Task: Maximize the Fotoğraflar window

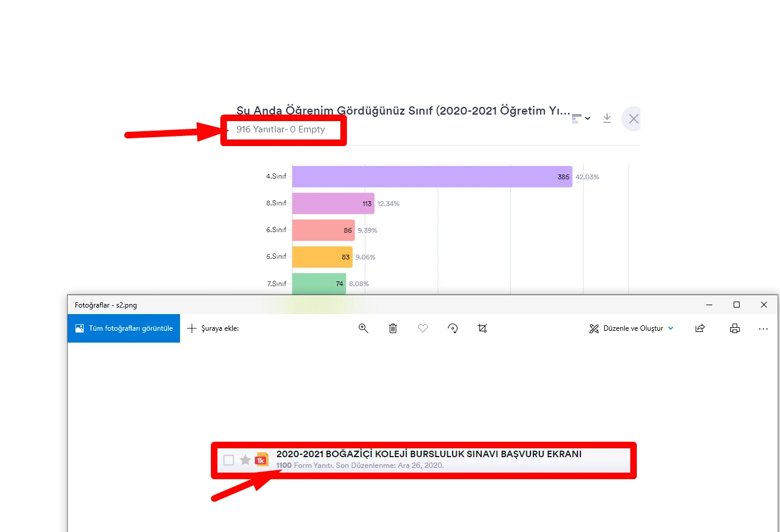Action: click(737, 305)
